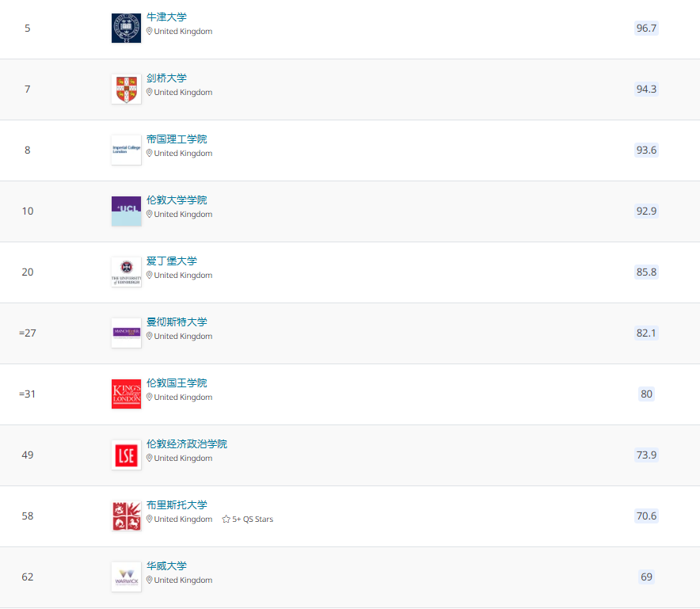Click 'United Kingdom' under 华威大学
The image size is (700, 609).
183,580
